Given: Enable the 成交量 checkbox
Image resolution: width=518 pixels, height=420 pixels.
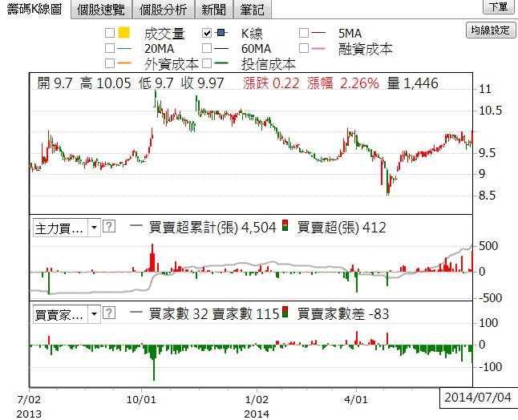Looking at the screenshot, I should (x=110, y=33).
